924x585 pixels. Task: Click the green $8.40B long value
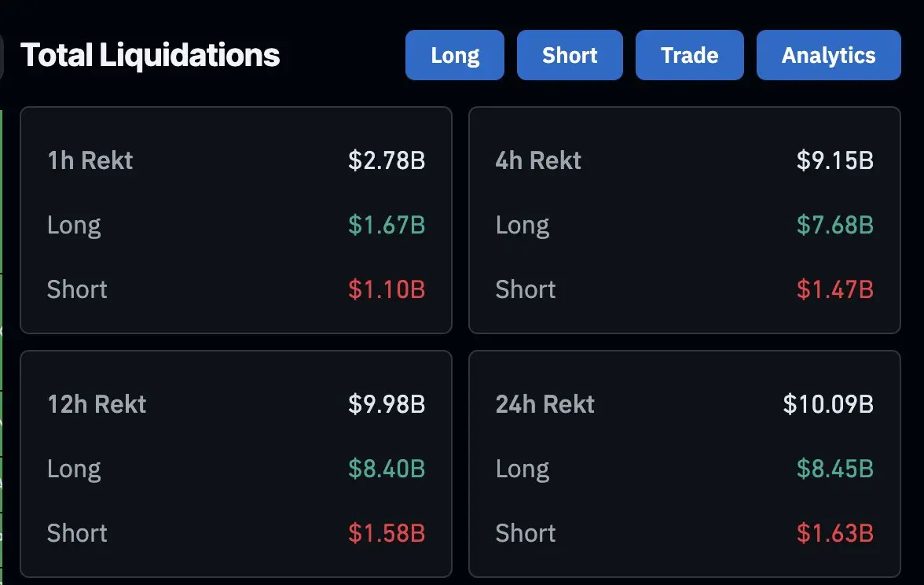(x=387, y=469)
